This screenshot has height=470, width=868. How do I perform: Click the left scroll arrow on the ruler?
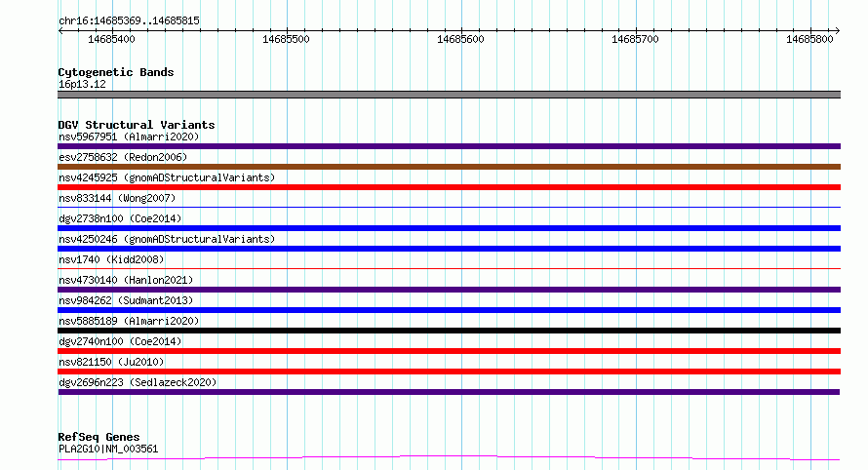[x=60, y=30]
